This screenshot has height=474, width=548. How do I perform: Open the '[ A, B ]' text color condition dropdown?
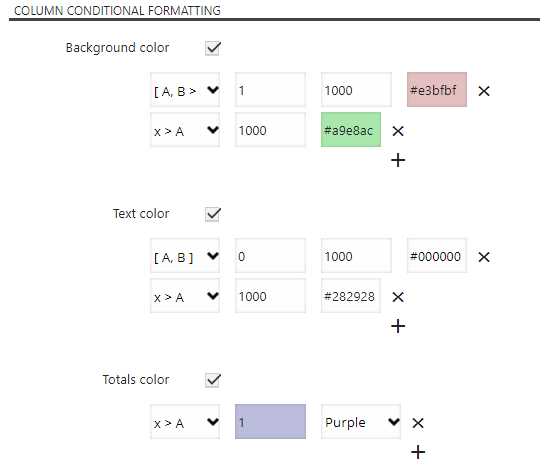coord(185,256)
